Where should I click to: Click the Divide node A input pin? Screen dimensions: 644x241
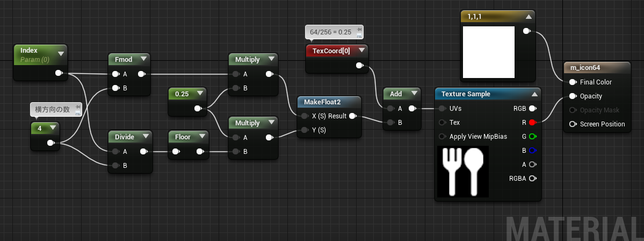tap(115, 151)
